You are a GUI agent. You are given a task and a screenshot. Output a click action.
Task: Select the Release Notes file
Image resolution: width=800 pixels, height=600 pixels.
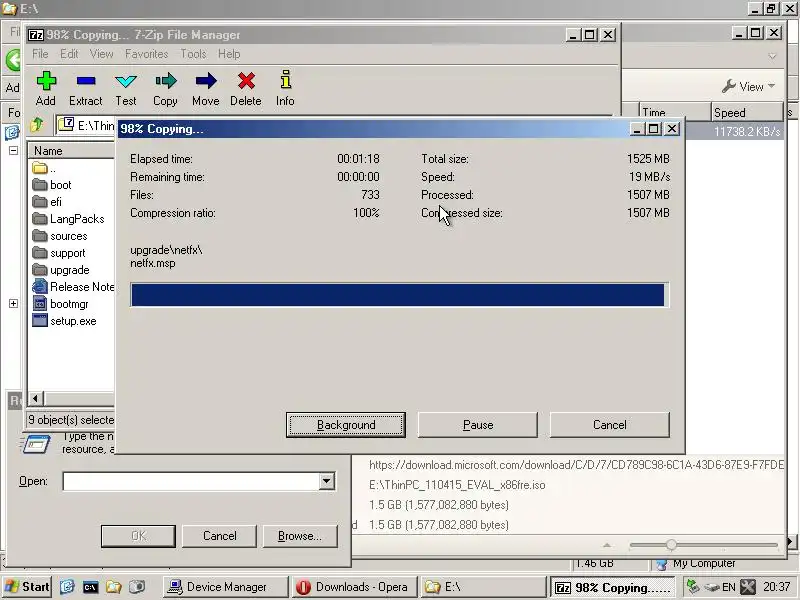click(73, 287)
